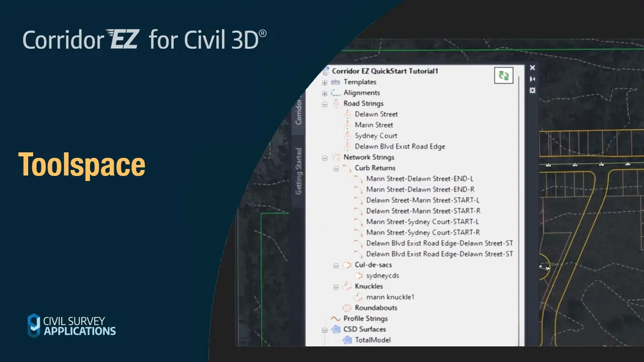644x362 pixels.
Task: Select the Delawn Blvd Exist Road Edge label
Action: tap(400, 147)
